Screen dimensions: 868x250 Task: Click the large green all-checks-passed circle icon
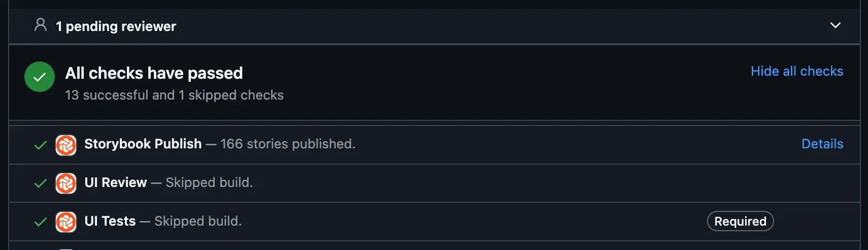pyautogui.click(x=40, y=77)
